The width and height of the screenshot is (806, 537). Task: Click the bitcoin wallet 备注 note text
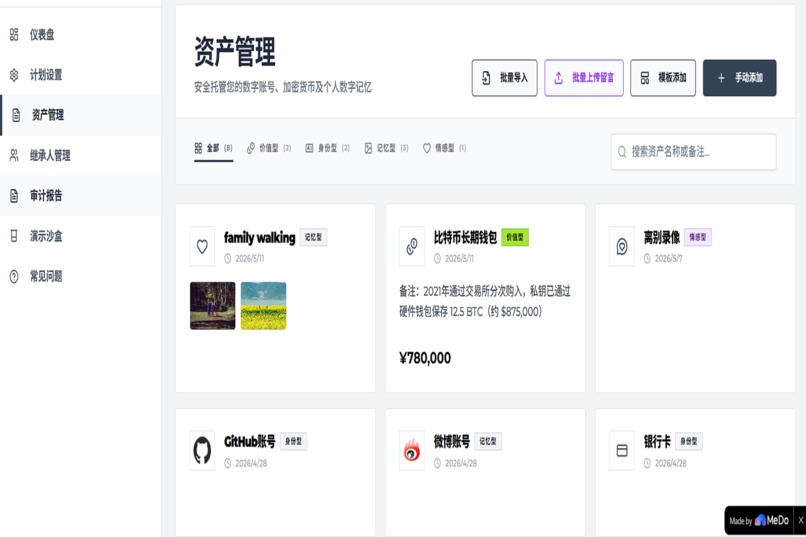tap(485, 302)
